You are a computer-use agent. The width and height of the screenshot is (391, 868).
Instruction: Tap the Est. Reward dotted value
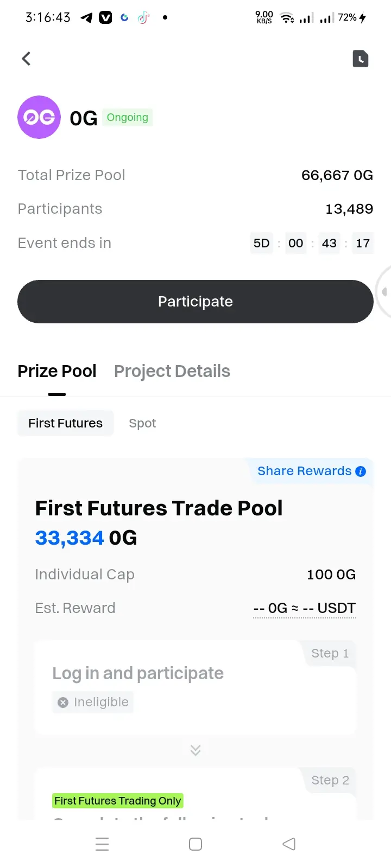pyautogui.click(x=305, y=609)
